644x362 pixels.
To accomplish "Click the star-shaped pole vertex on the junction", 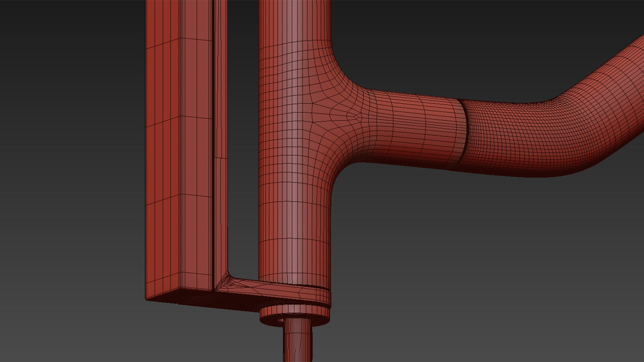I will coord(356,117).
